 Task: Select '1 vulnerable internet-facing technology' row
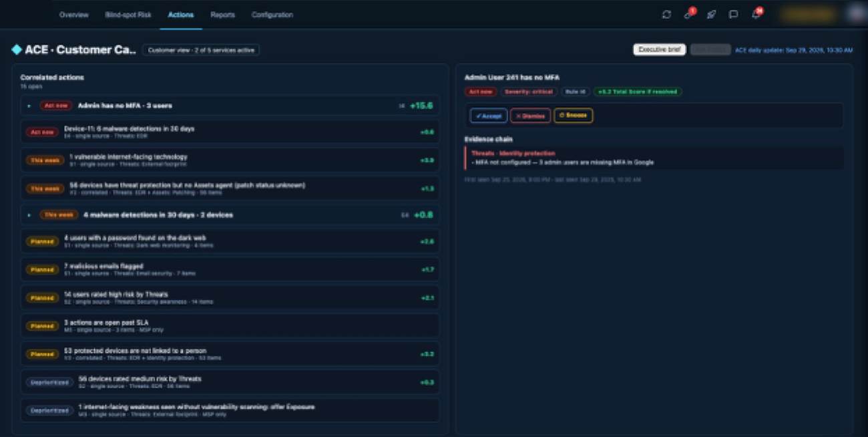(230, 160)
